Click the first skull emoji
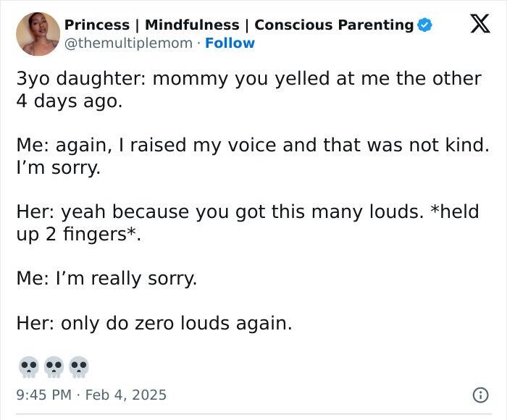 (29, 366)
